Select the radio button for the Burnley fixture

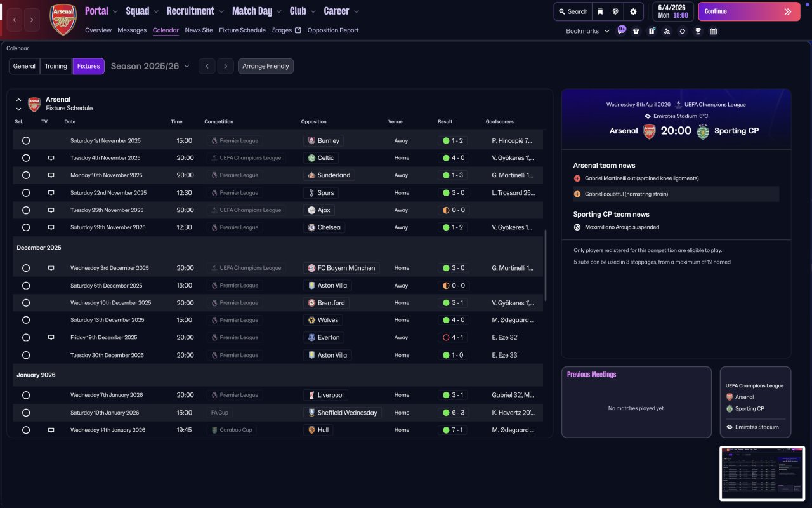coord(26,140)
